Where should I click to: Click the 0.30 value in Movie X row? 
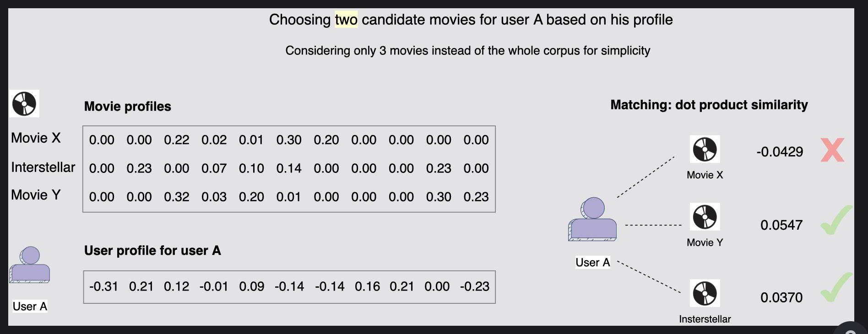pyautogui.click(x=288, y=140)
